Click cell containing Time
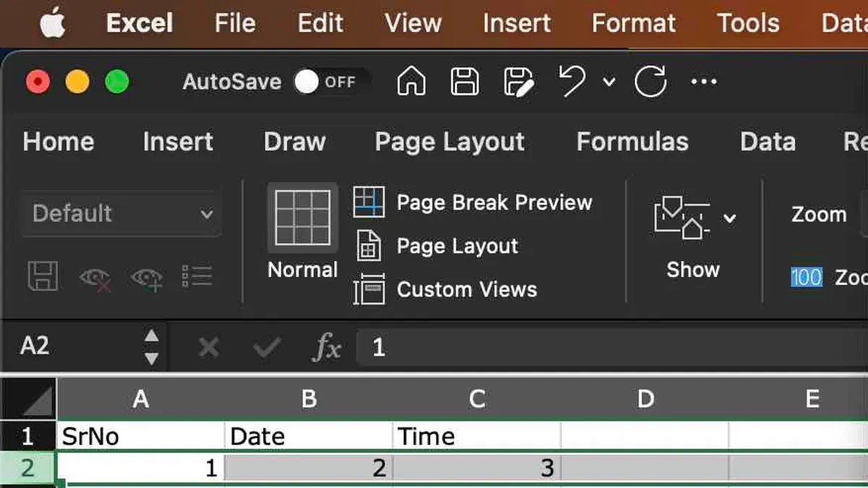868x488 pixels. tap(477, 436)
